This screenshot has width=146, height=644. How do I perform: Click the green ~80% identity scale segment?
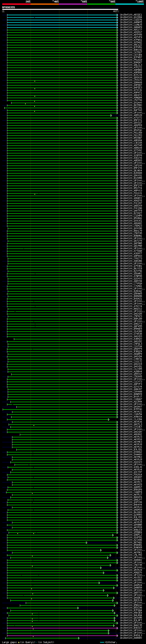101,4
